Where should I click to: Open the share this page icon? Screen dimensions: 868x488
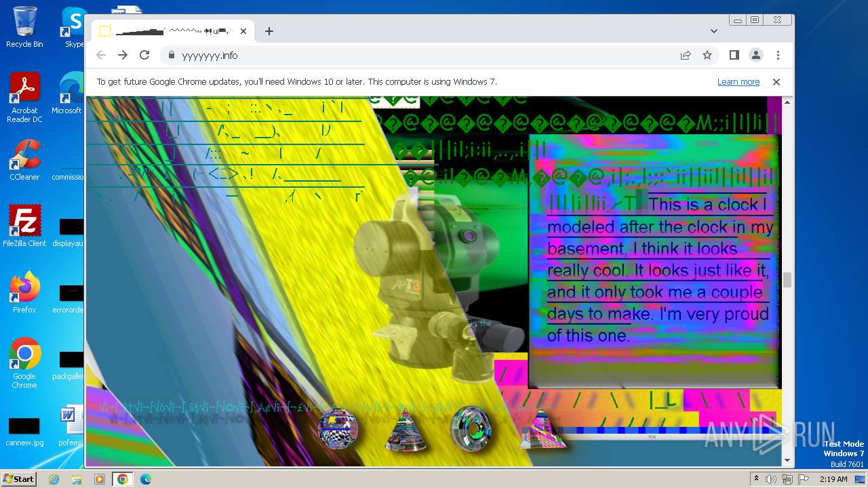point(686,55)
